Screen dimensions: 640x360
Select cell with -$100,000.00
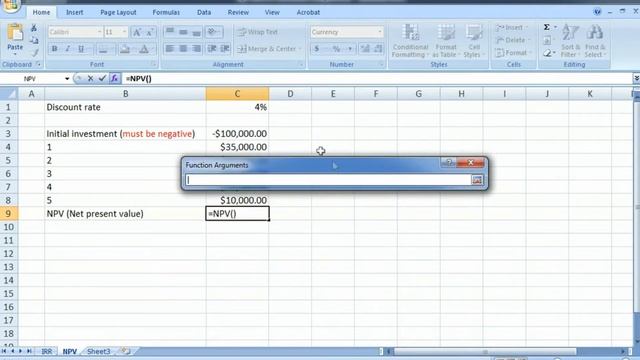pyautogui.click(x=237, y=133)
